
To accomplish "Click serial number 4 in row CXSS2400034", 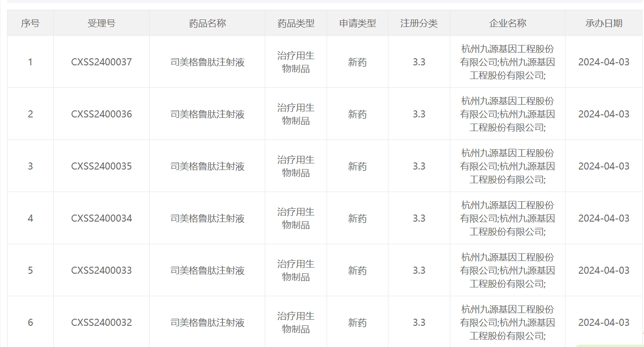I will pyautogui.click(x=30, y=219).
